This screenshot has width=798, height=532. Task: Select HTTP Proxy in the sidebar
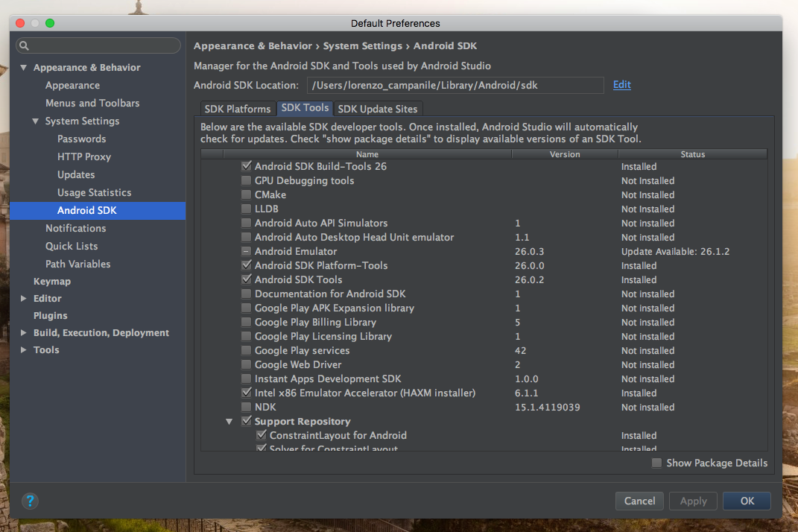[84, 156]
